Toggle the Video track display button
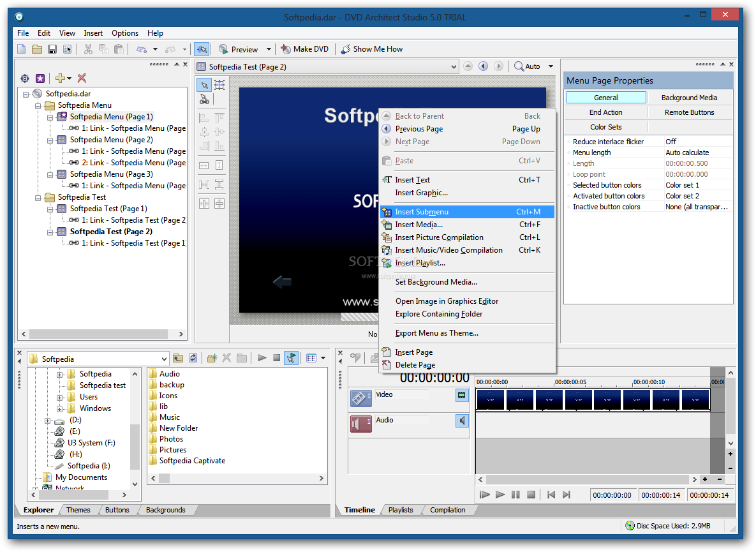 [462, 395]
